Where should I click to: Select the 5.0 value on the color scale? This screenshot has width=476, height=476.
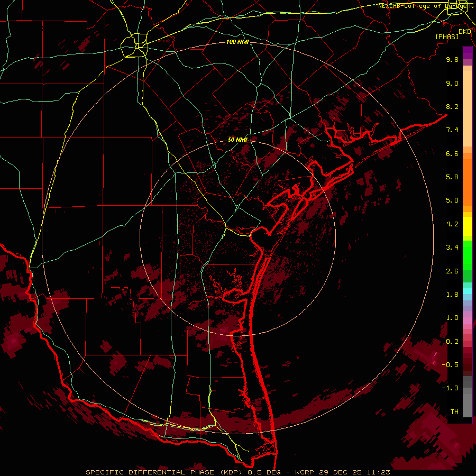tap(452, 200)
